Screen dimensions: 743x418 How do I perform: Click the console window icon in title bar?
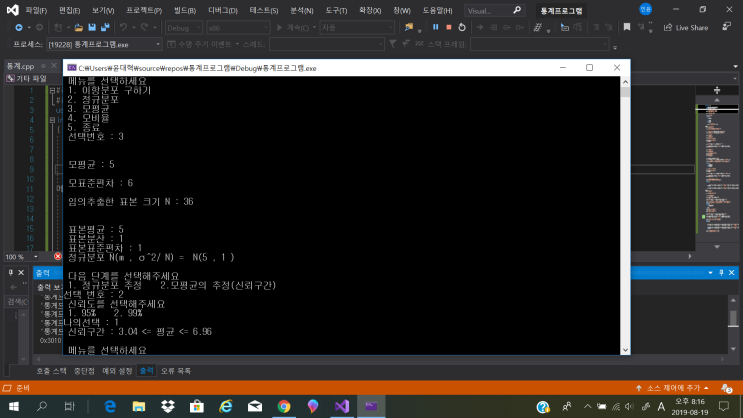coord(72,68)
